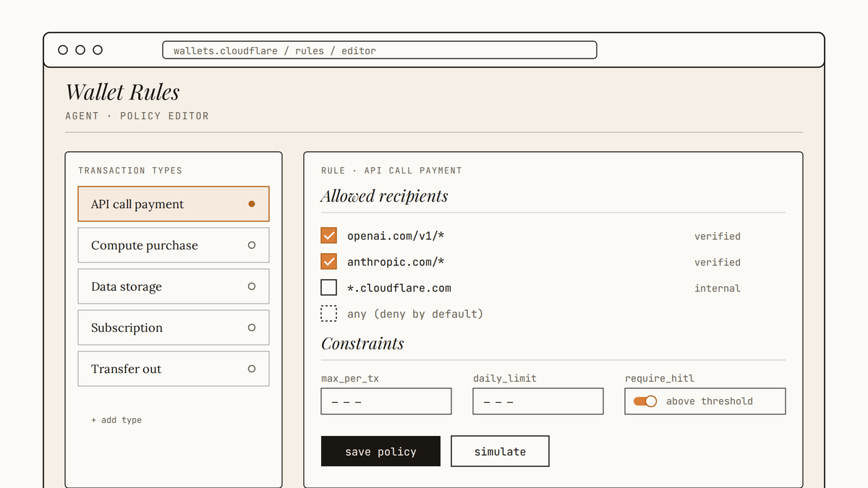This screenshot has width=868, height=488.
Task: Toggle the require_hitl above threshold switch
Action: pyautogui.click(x=645, y=401)
